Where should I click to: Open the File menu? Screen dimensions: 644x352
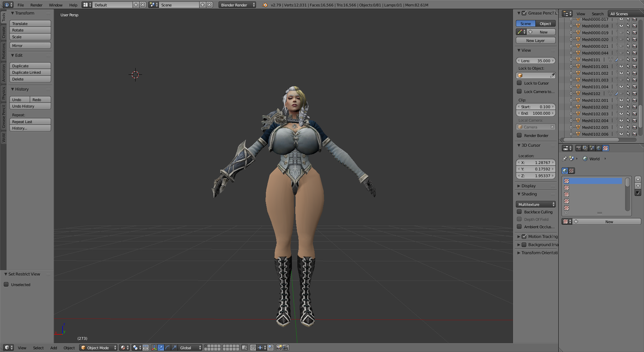pos(21,5)
